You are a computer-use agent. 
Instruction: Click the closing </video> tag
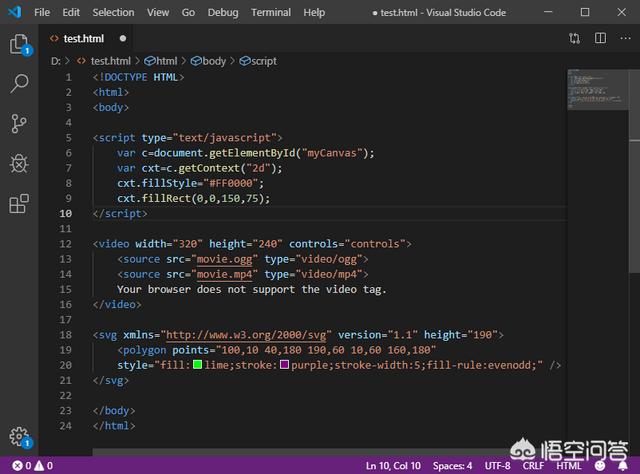pyautogui.click(x=117, y=305)
